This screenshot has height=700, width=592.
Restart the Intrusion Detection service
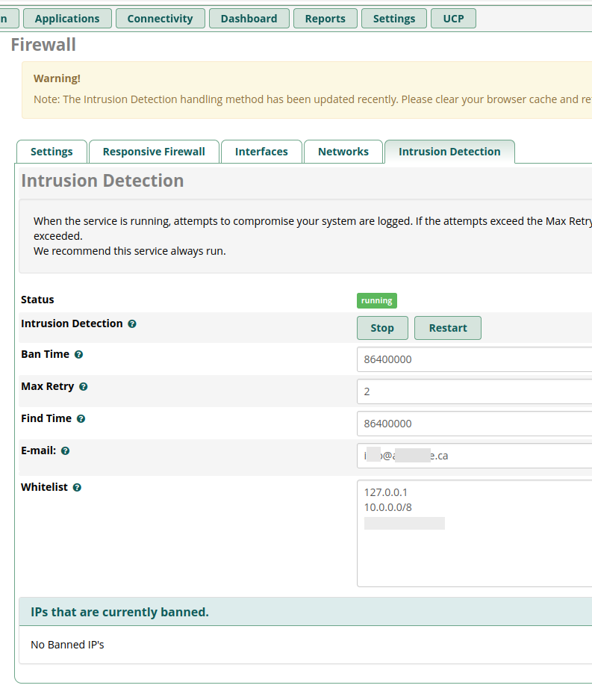[x=448, y=328]
